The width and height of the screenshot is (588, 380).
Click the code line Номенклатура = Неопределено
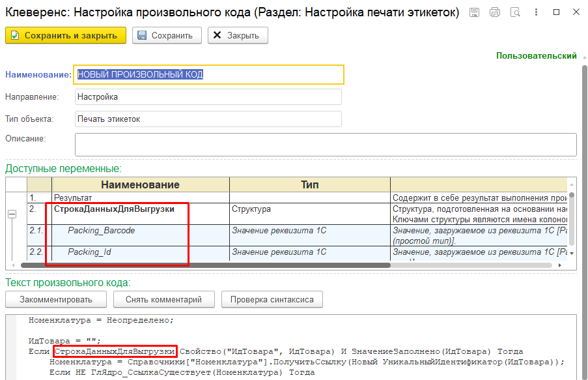point(101,320)
